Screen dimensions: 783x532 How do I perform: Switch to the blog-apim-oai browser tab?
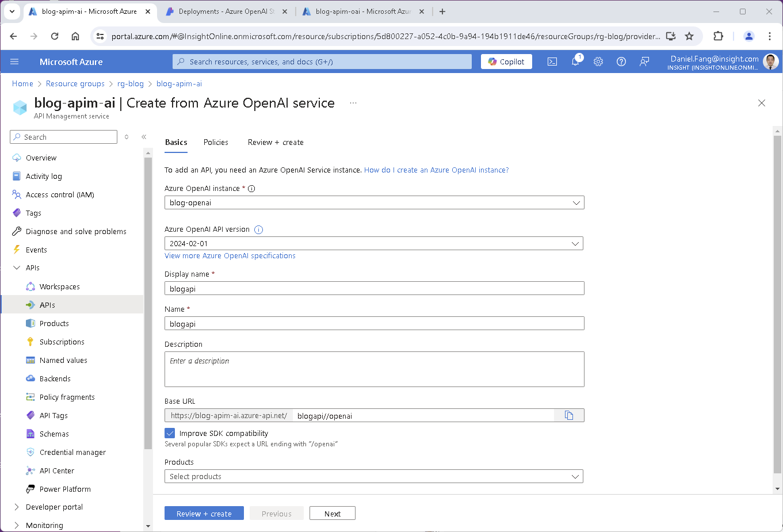[363, 12]
